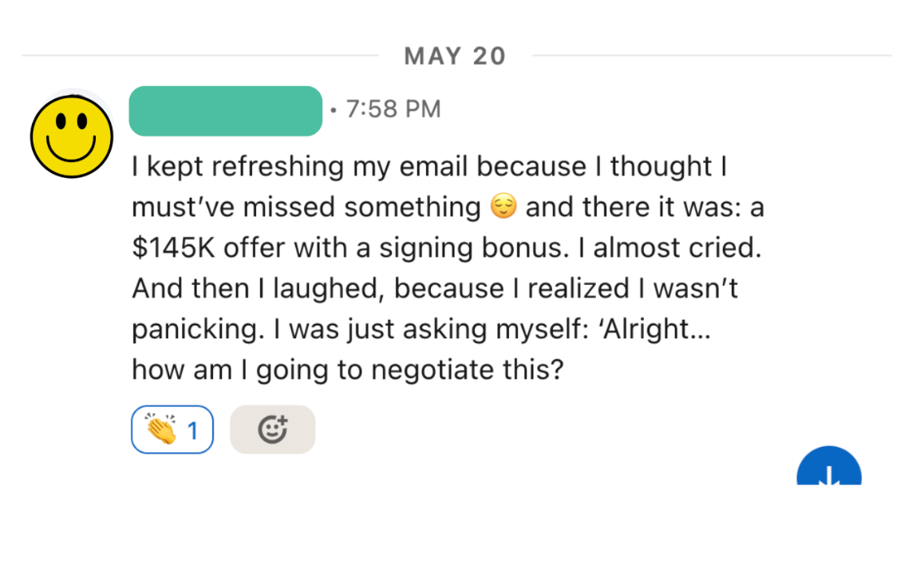Click the "$145K" text in the message
The width and height of the screenshot is (924, 576).
[173, 248]
